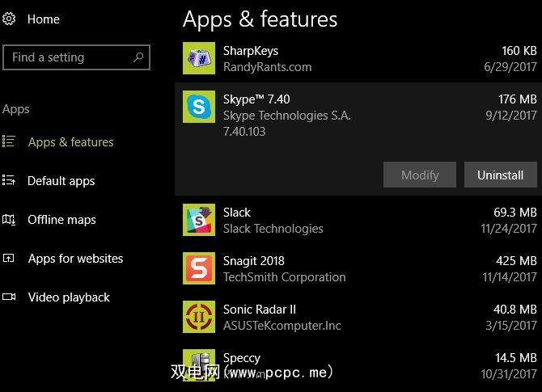Click the magnifier search icon
Screen dimensions: 542x392
tap(138, 57)
